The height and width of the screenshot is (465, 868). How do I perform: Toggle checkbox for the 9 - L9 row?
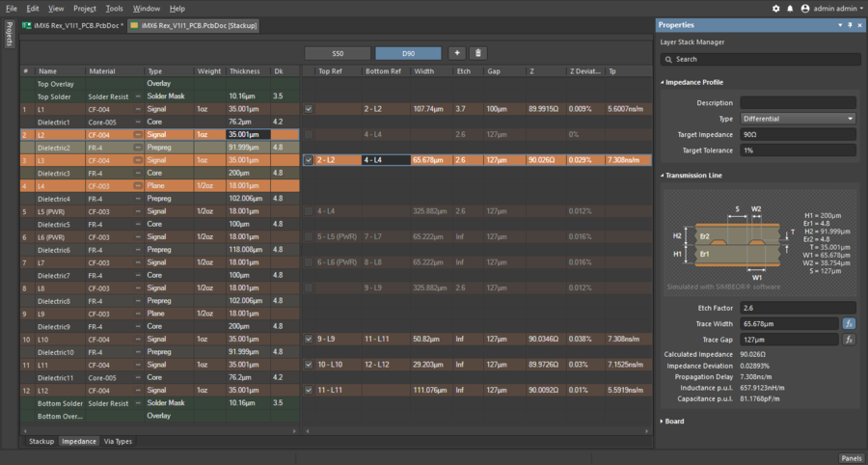pos(309,339)
